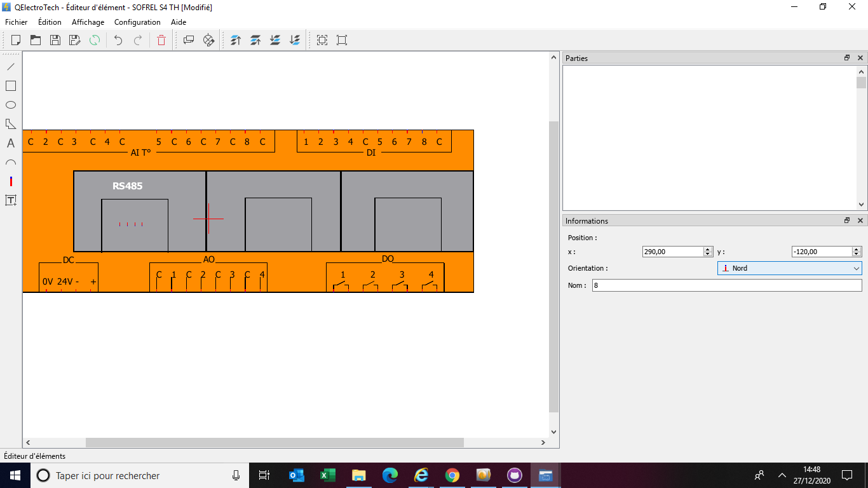This screenshot has width=868, height=488.
Task: Open the Affichage menu
Action: click(x=88, y=22)
